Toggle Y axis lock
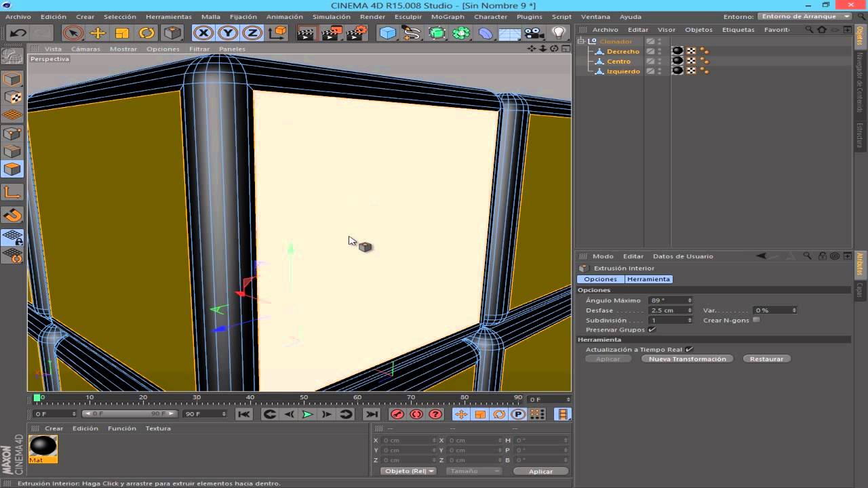The width and height of the screenshot is (868, 488). (228, 33)
